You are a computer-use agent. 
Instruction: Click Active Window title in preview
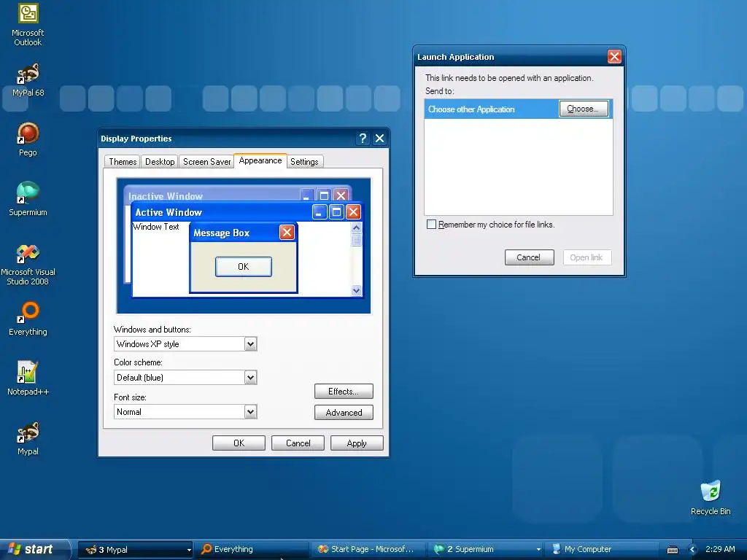[169, 212]
